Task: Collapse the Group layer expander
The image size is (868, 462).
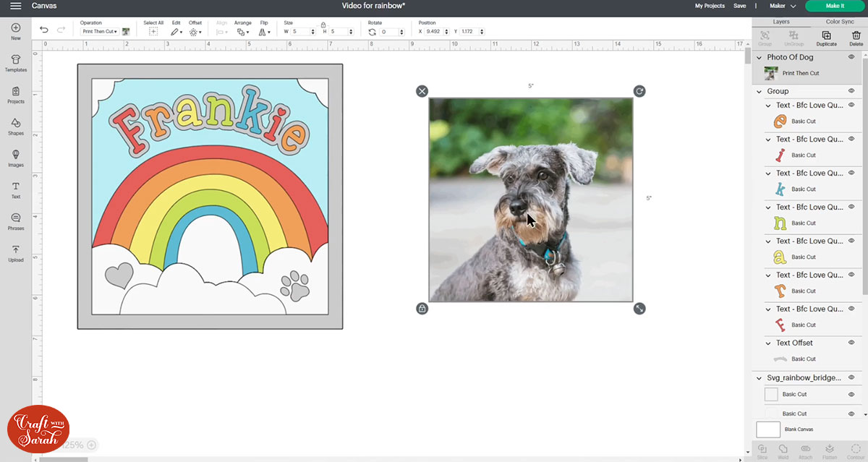Action: pos(759,92)
